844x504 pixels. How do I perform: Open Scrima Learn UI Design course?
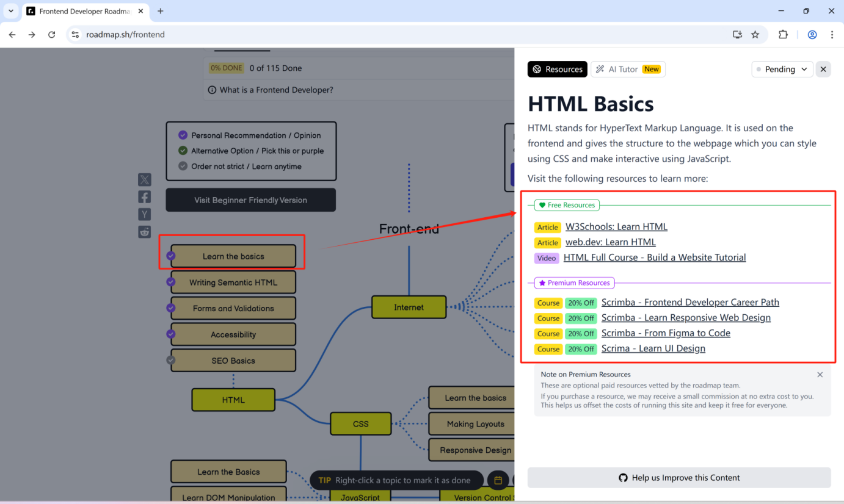(x=653, y=348)
